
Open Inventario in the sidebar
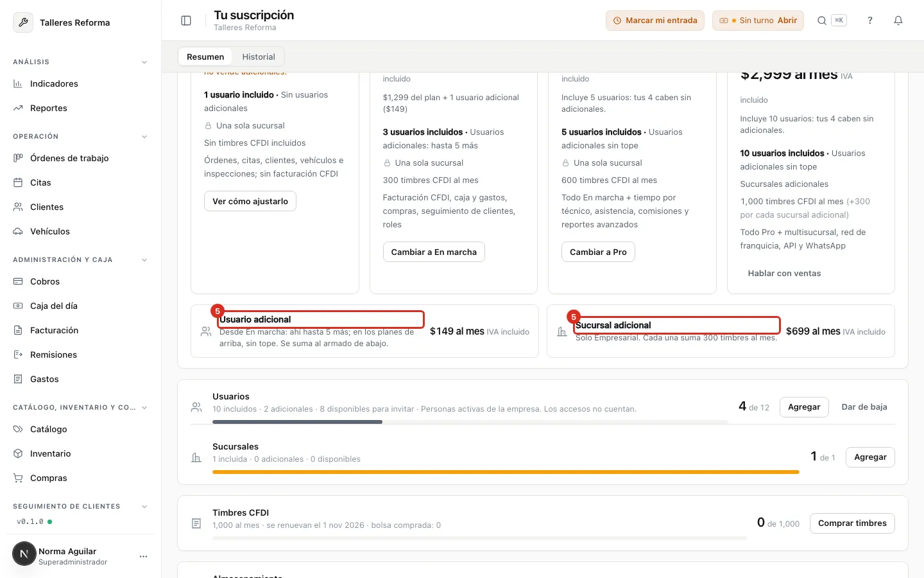[x=80, y=453]
